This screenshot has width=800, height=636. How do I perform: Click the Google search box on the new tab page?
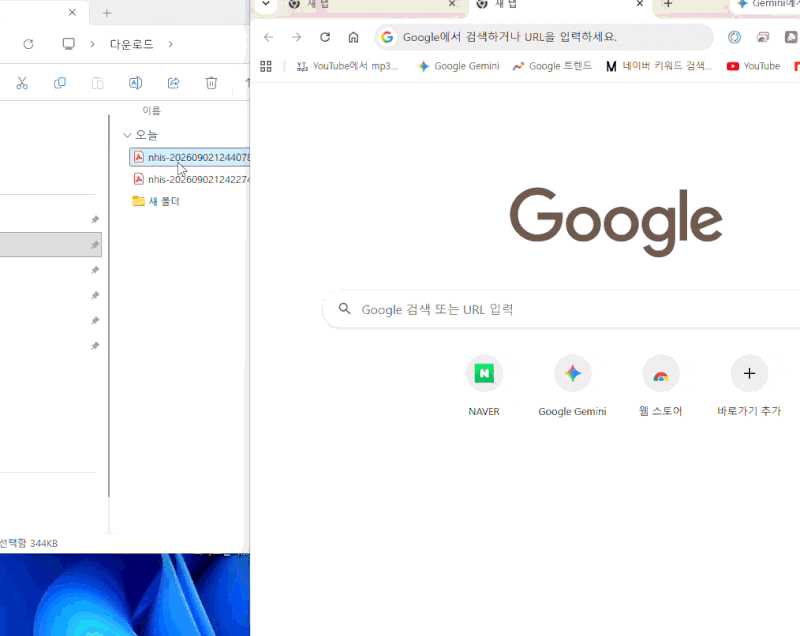point(561,309)
